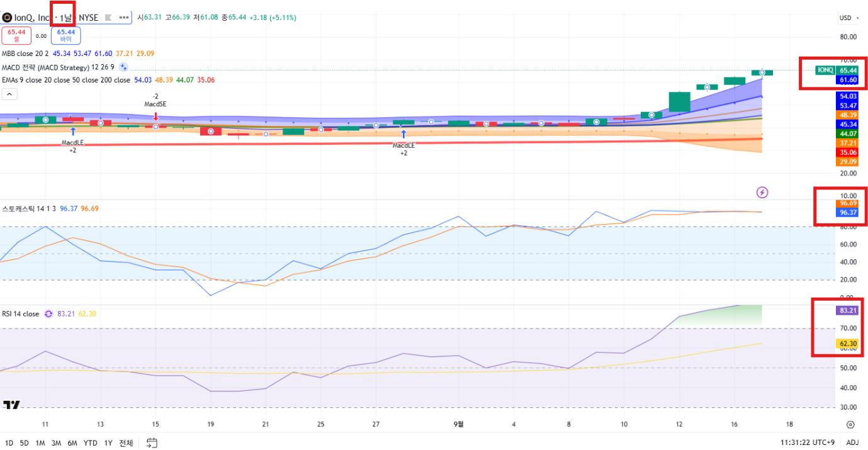Click the purple 83.21 RSI label
This screenshot has height=450, width=868.
click(848, 310)
